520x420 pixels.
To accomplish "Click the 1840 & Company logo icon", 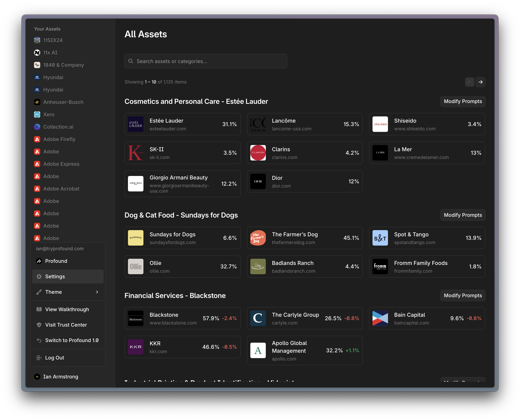I will point(37,65).
